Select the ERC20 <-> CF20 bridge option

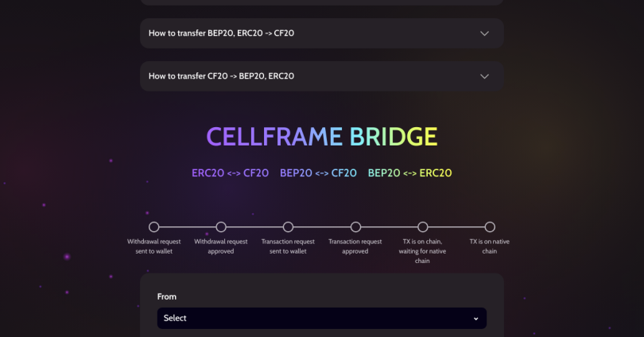pos(230,172)
